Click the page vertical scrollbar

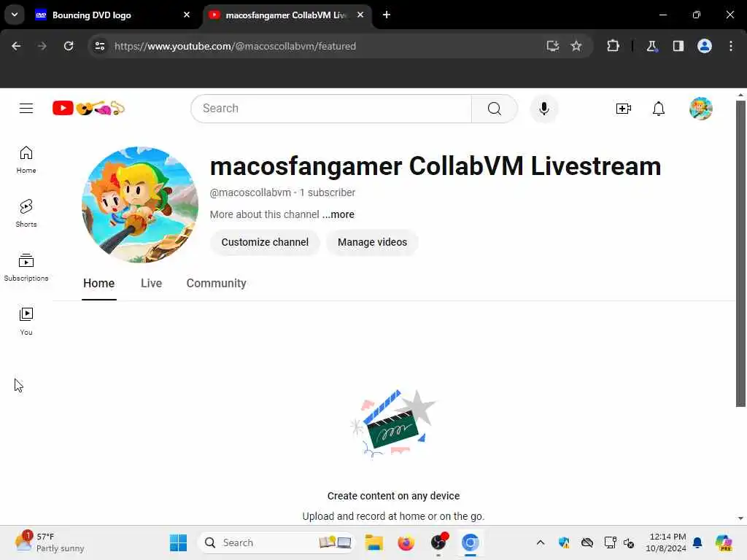pos(740,254)
